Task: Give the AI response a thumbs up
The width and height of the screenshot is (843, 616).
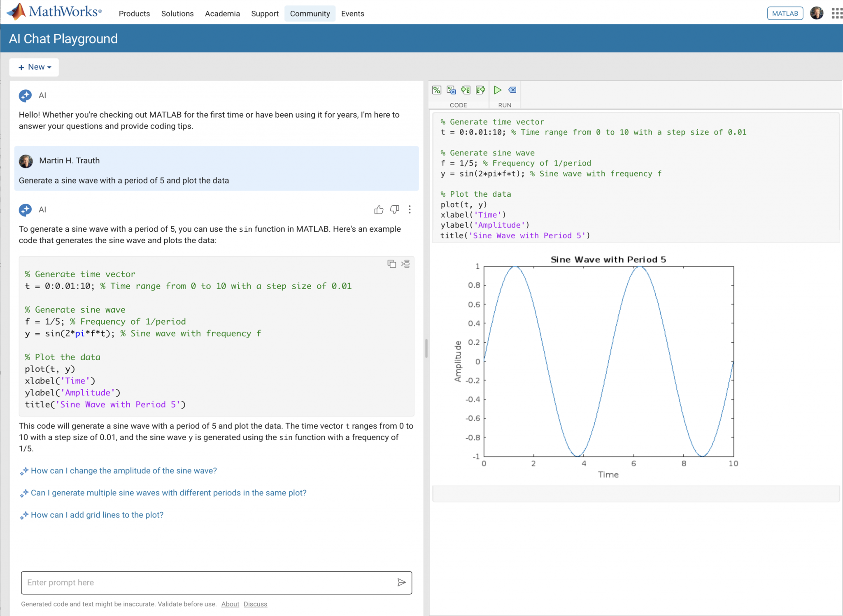Action: click(x=379, y=210)
